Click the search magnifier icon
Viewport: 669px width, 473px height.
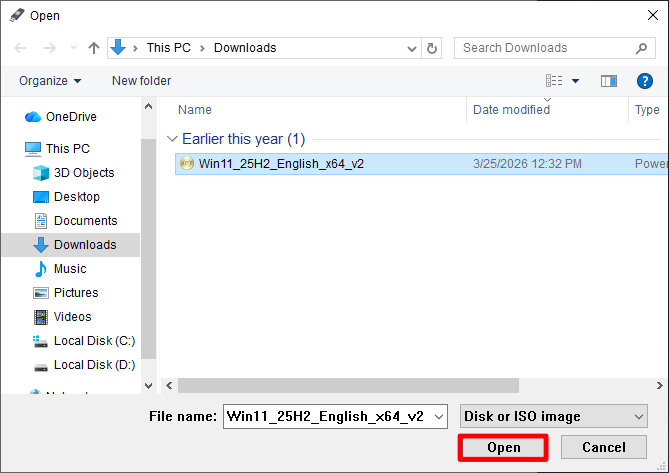coord(641,48)
